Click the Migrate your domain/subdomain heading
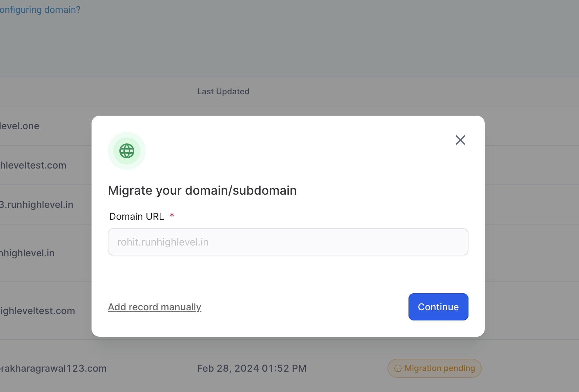Image resolution: width=579 pixels, height=392 pixels. coord(202,191)
